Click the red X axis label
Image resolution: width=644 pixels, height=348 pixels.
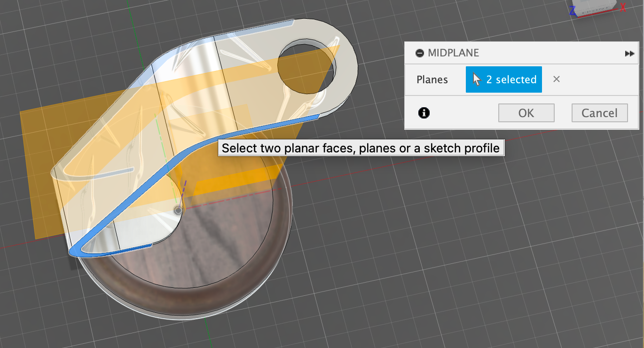[x=622, y=7]
